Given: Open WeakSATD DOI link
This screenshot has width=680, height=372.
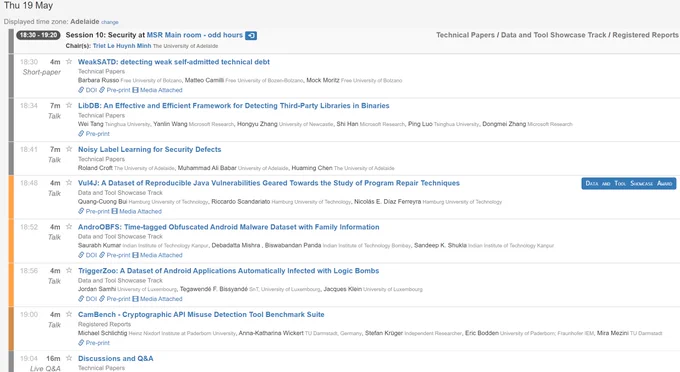Looking at the screenshot, I should pos(88,90).
